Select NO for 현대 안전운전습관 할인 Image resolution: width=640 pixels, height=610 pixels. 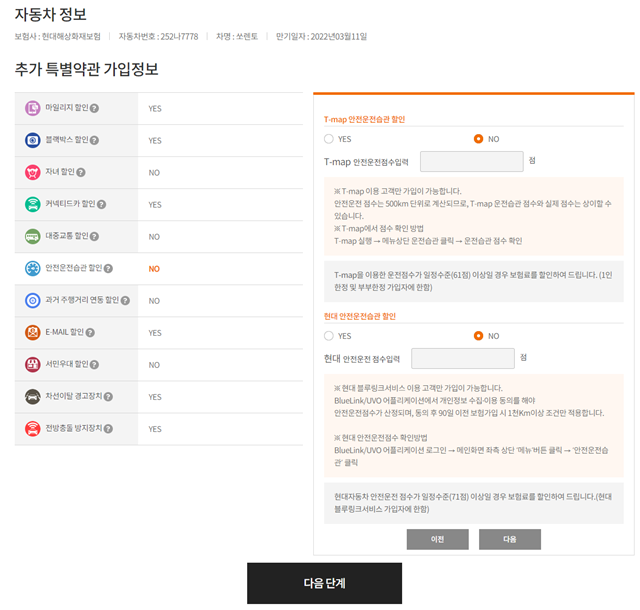[478, 336]
